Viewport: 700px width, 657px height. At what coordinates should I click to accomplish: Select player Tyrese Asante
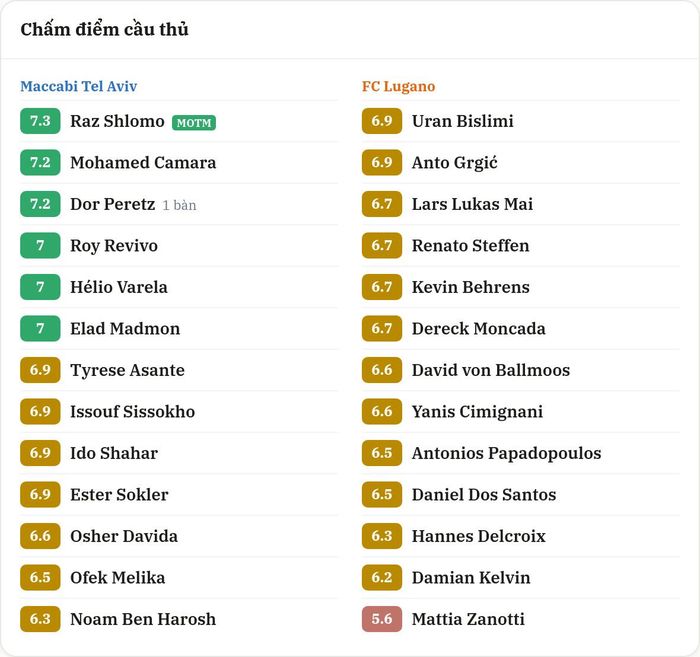pyautogui.click(x=127, y=370)
